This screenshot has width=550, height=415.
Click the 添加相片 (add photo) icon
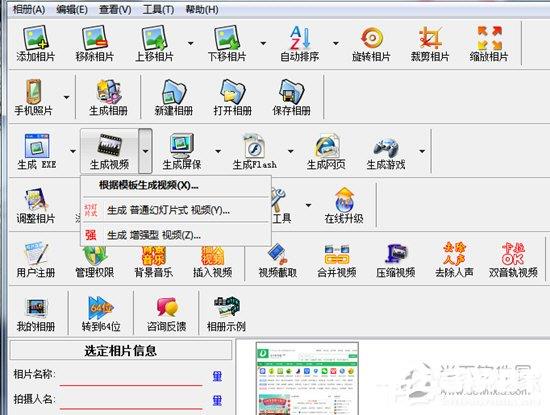click(x=35, y=43)
